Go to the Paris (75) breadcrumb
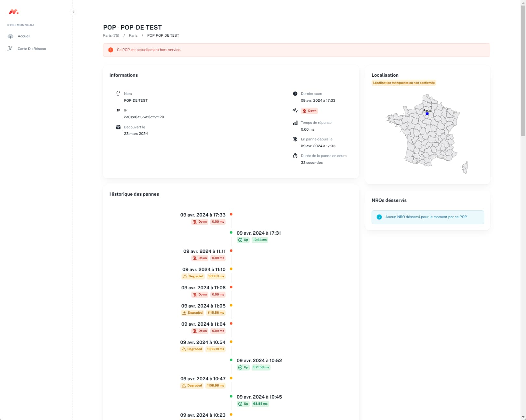The width and height of the screenshot is (526, 420). tap(111, 35)
